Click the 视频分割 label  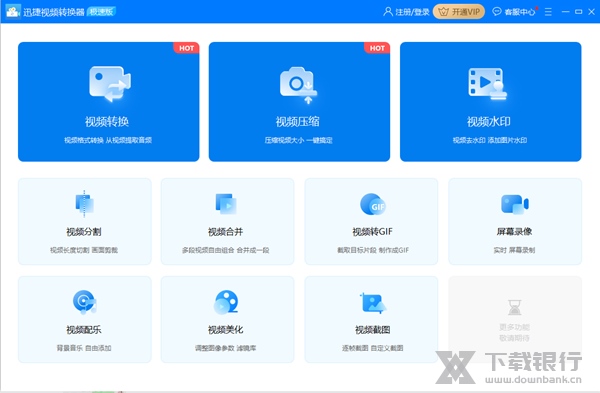84,232
